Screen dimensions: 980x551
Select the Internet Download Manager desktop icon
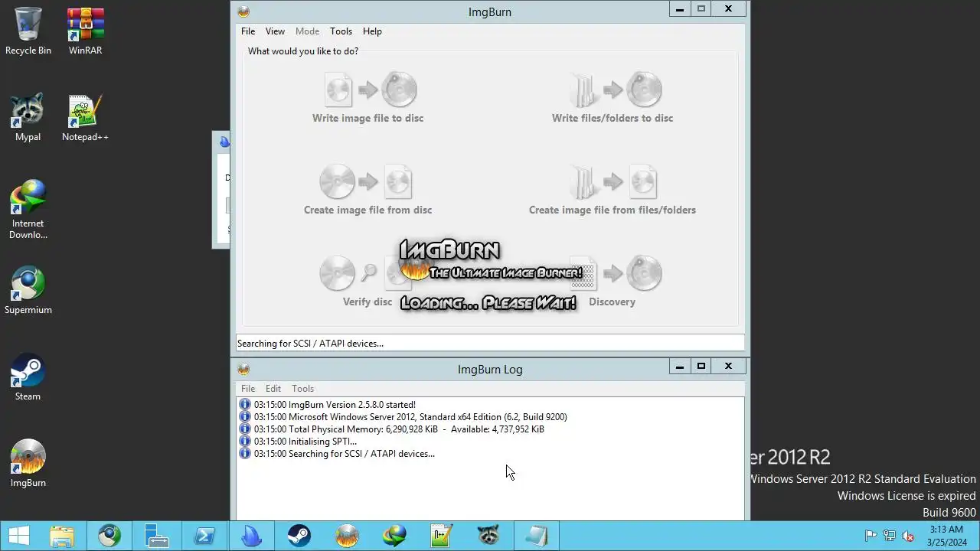[x=28, y=210]
